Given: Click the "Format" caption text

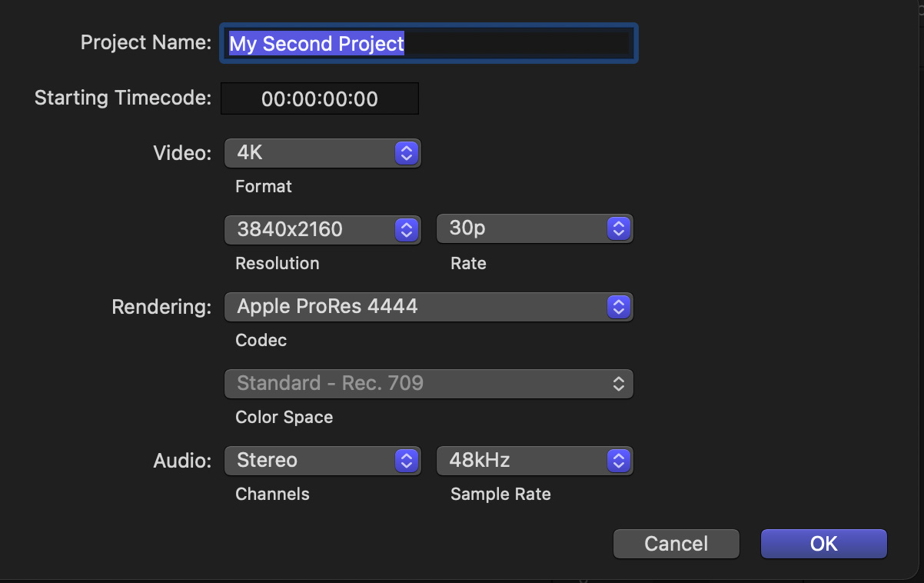Looking at the screenshot, I should pos(264,186).
